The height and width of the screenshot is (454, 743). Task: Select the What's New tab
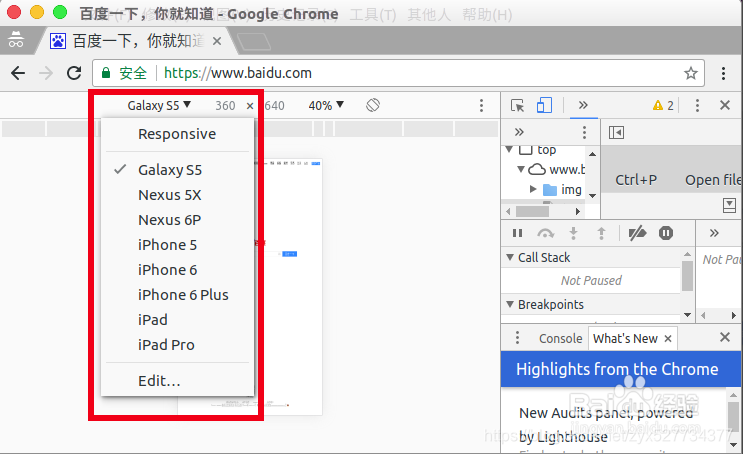[625, 338]
